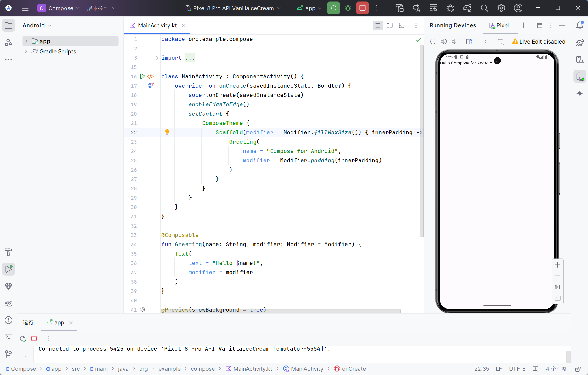The image size is (588, 375).
Task: Expand more emulator toolbar actions chevron
Action: coord(485,42)
